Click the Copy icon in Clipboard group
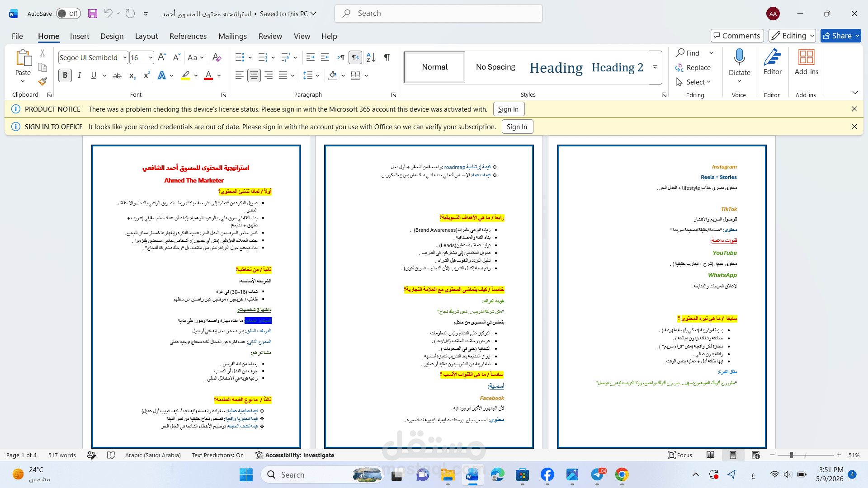The image size is (868, 488). 42,67
